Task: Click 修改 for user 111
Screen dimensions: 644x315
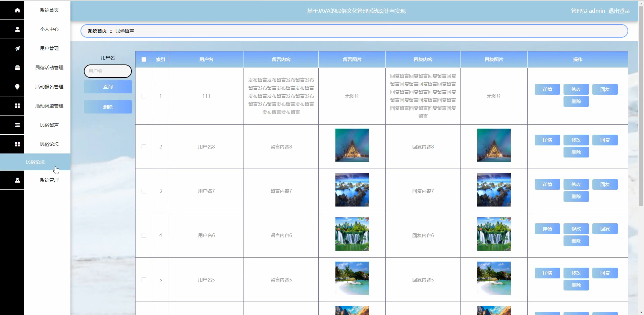Action: pyautogui.click(x=576, y=89)
